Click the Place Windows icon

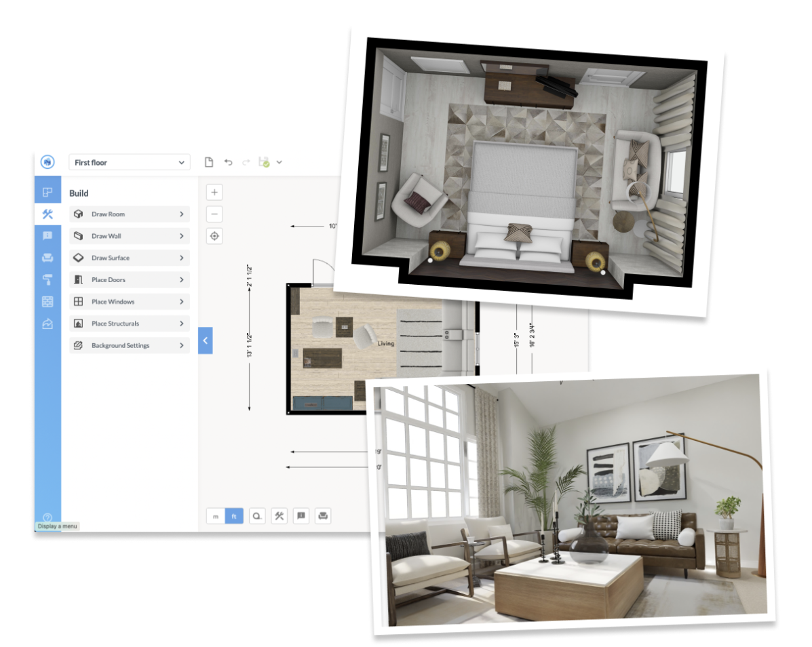[x=79, y=301]
